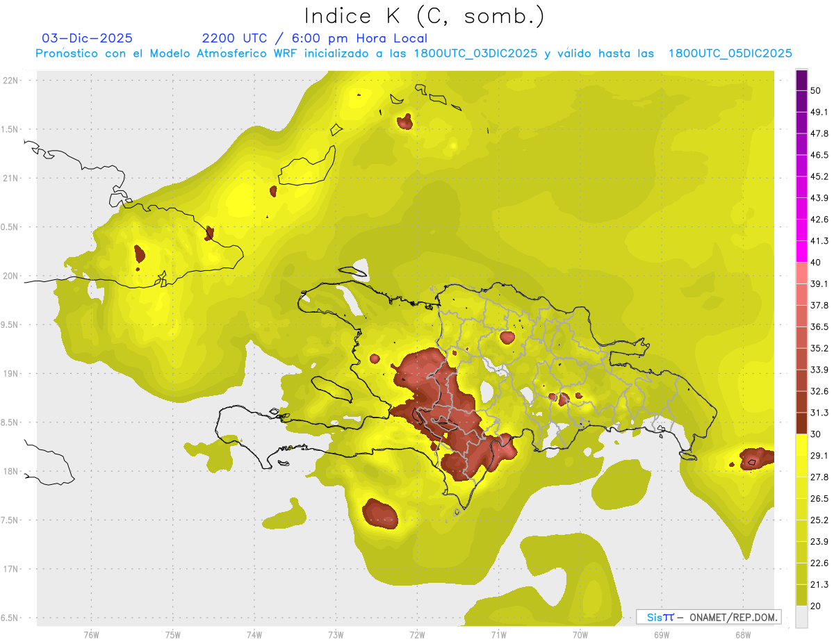Click the color scale label "23.9"
The height and width of the screenshot is (644, 834).
click(819, 541)
